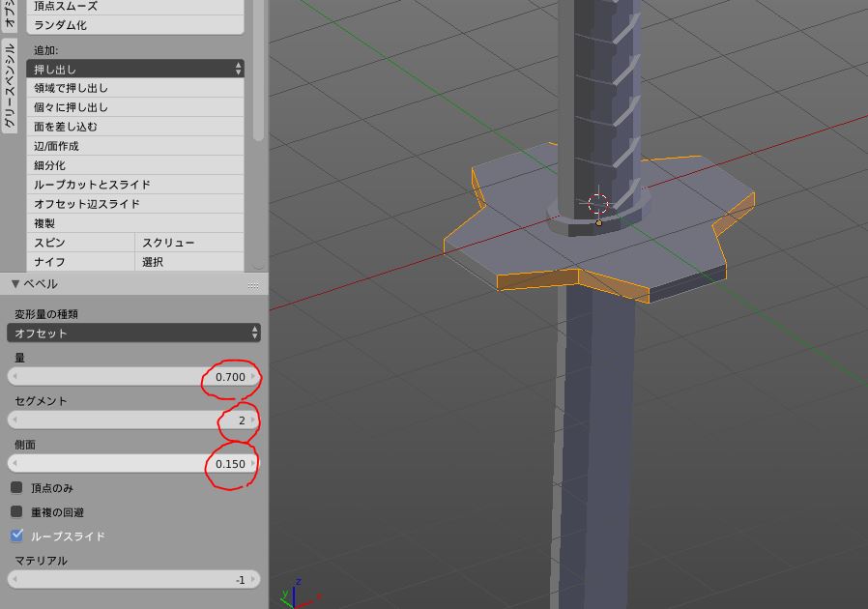Decrease 側面 value with left arrow
Viewport: 868px width, 609px height.
click(x=14, y=463)
